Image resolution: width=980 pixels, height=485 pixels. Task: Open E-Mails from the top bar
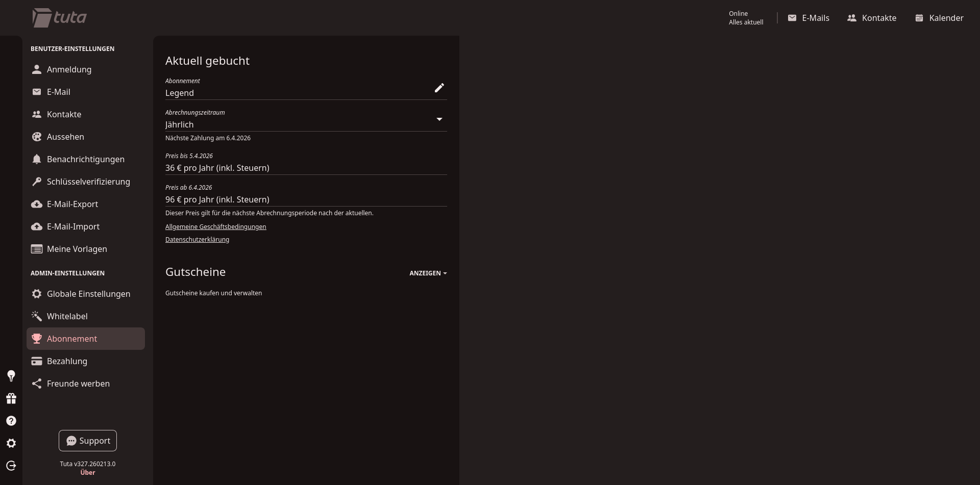tap(808, 18)
